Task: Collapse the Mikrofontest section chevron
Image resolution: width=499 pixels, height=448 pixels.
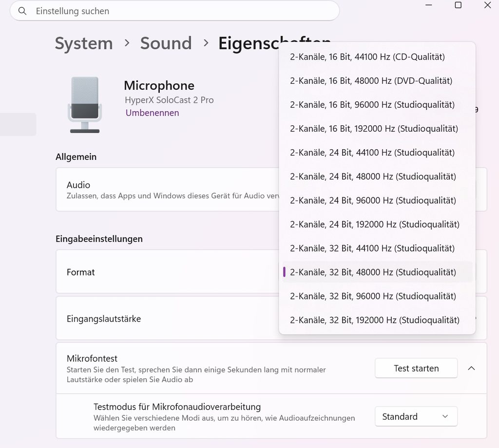Action: [471, 368]
